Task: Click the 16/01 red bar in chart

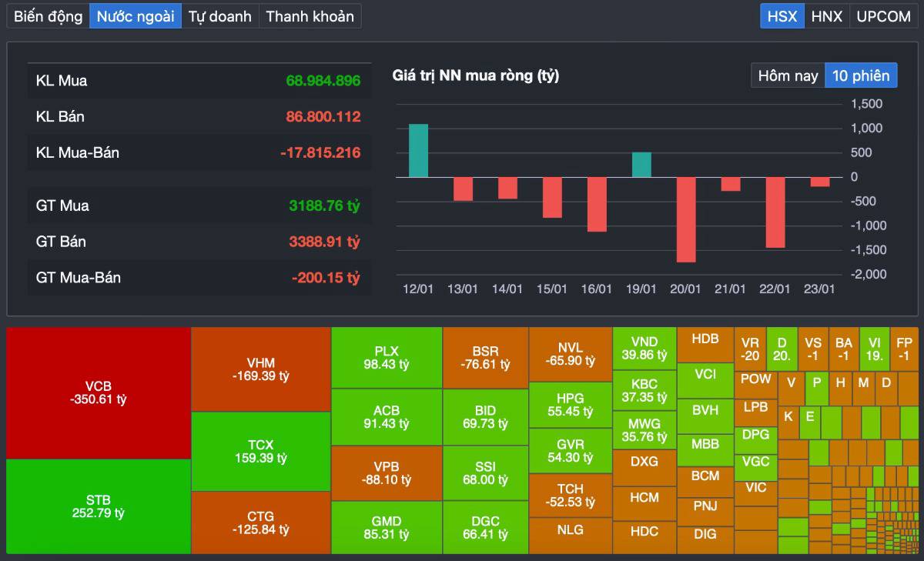Action: coord(597,205)
